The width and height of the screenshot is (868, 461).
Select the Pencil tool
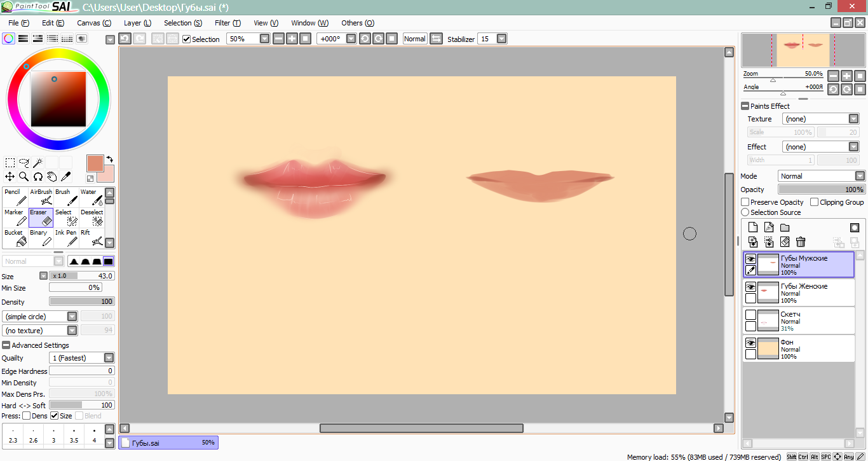point(15,197)
